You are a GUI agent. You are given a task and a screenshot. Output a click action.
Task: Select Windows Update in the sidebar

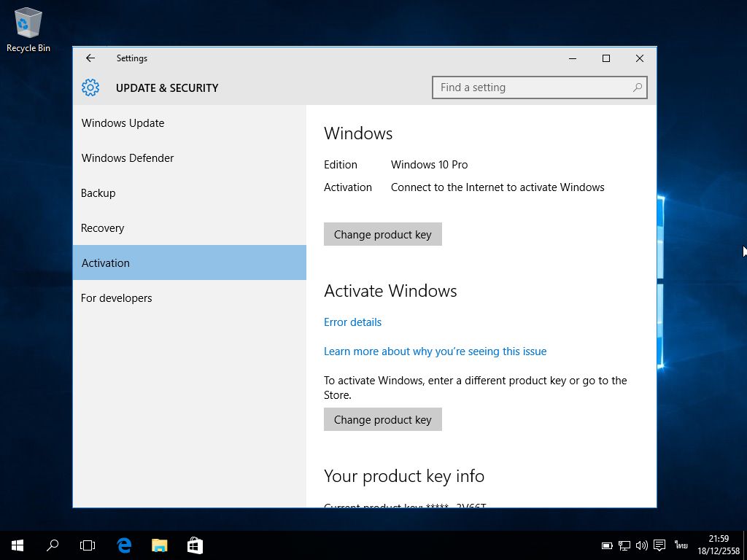point(190,122)
